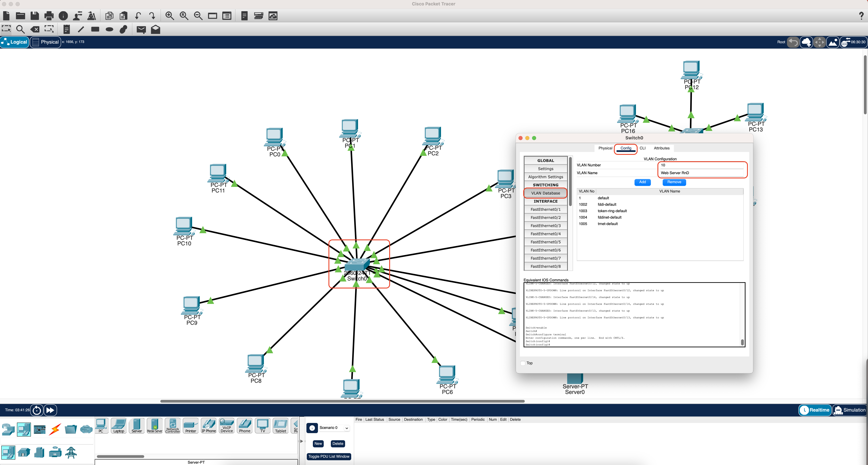Screen dimensions: 868x465
Task: Open Algorithm Settings in sidebar
Action: [x=545, y=177]
